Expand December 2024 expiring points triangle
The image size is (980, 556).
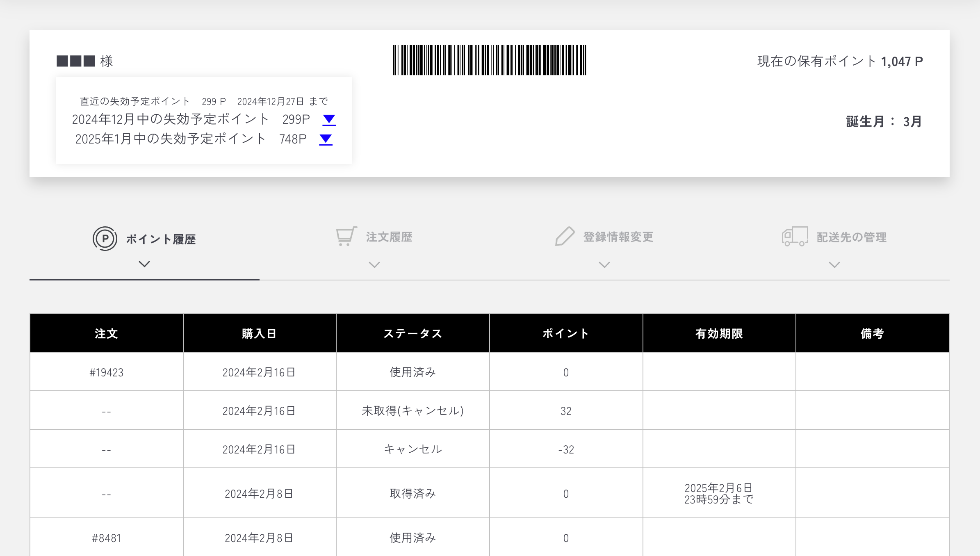tap(329, 120)
